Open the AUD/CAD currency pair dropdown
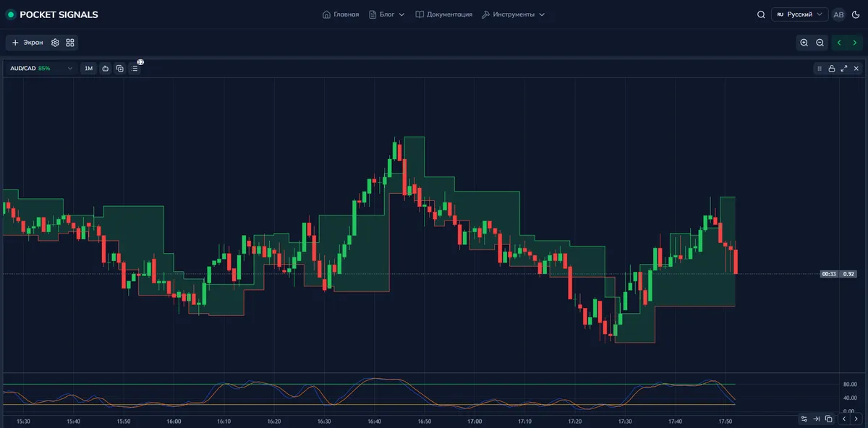 (40, 68)
